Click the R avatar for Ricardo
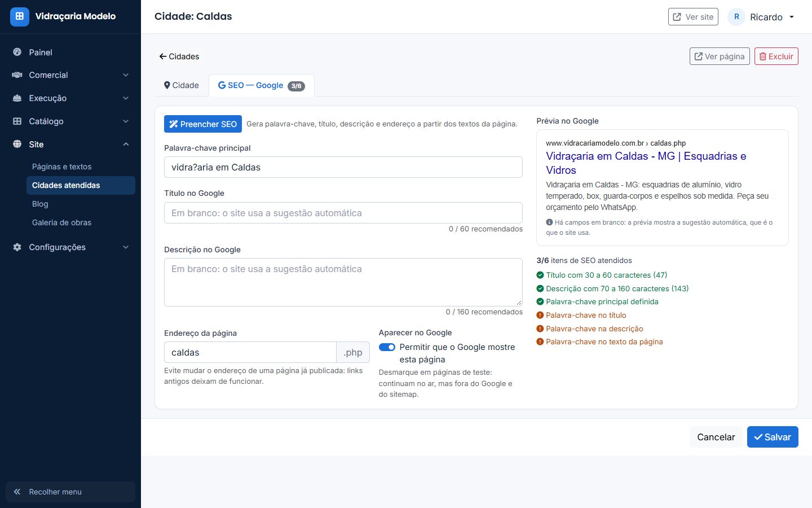 pyautogui.click(x=736, y=17)
